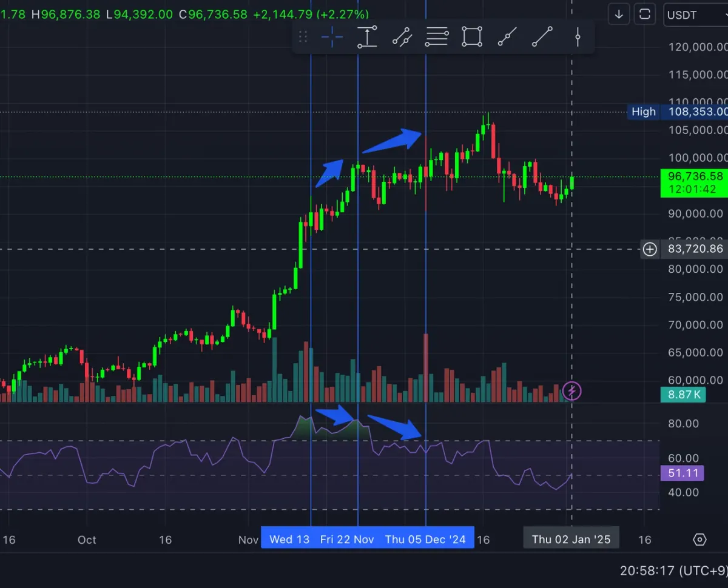Screen dimensions: 728x588
Task: Select the parallel channel drawing tool
Action: (402, 37)
